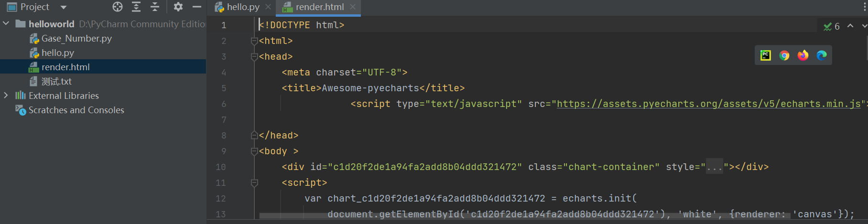The width and height of the screenshot is (868, 224).
Task: Open preview in built-in PyCharm browser
Action: pyautogui.click(x=766, y=55)
